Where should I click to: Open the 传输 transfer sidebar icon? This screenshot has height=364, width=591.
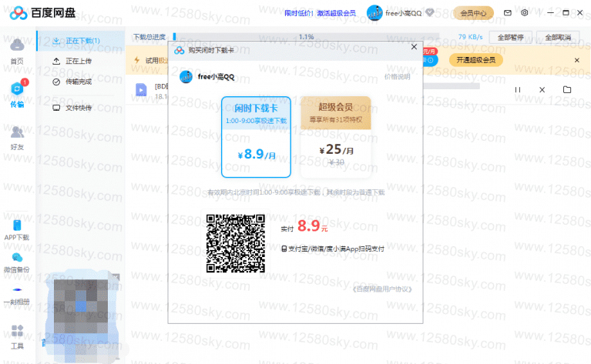click(17, 94)
